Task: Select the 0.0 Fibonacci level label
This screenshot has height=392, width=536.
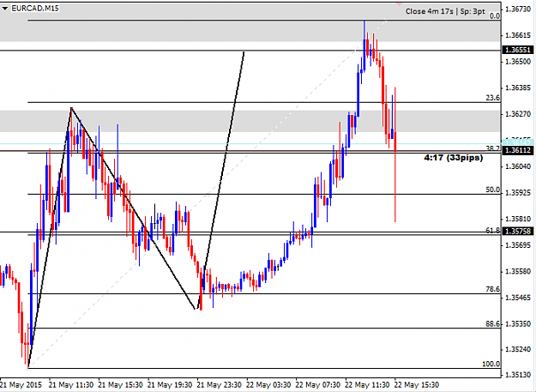Action: click(495, 16)
